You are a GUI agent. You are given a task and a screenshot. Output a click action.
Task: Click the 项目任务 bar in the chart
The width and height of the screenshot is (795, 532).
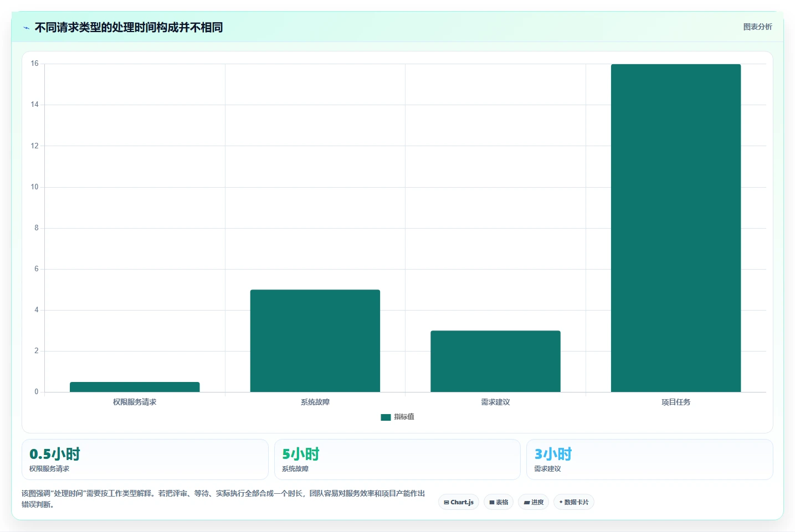676,228
